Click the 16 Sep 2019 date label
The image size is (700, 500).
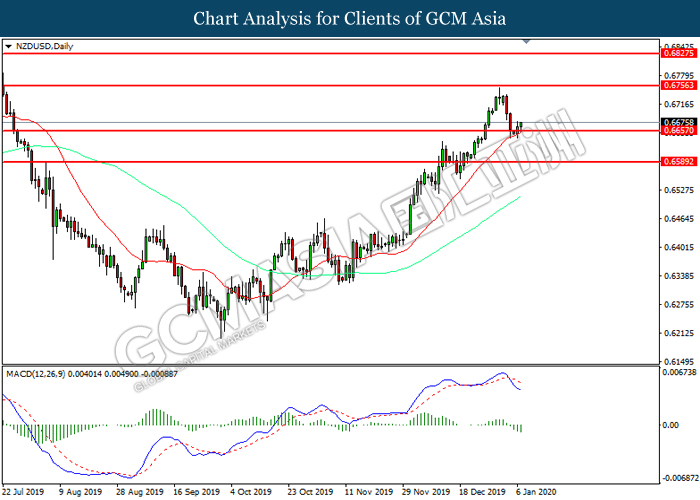click(x=194, y=492)
